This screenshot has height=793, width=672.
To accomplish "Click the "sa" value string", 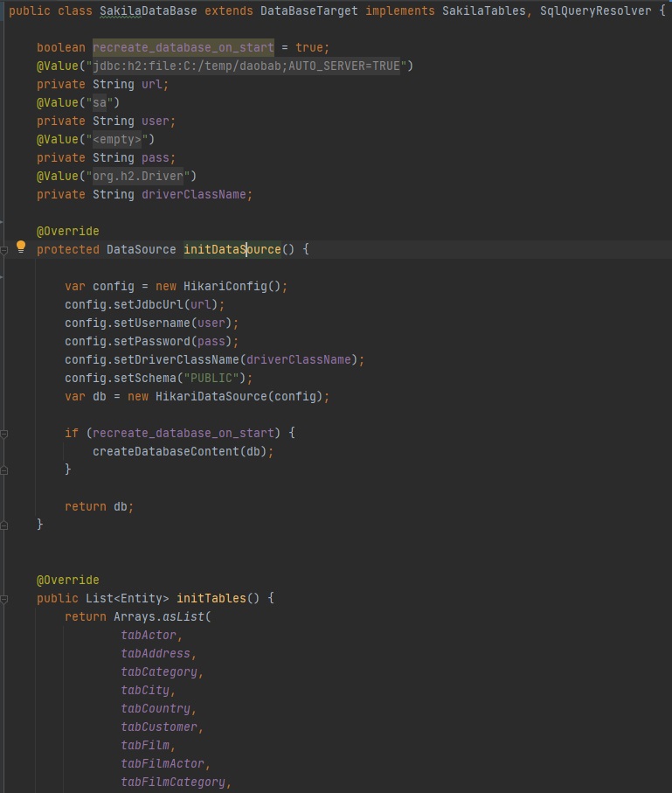I will (100, 102).
